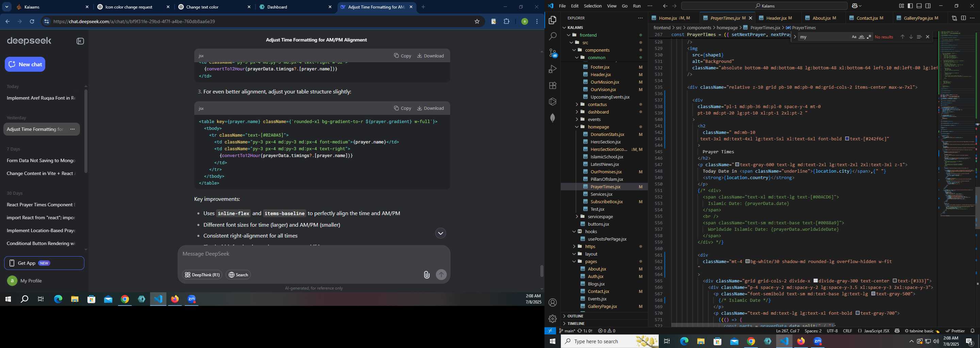Click Get App button in DeepSeek sidebar
980x348 pixels.
(44, 263)
